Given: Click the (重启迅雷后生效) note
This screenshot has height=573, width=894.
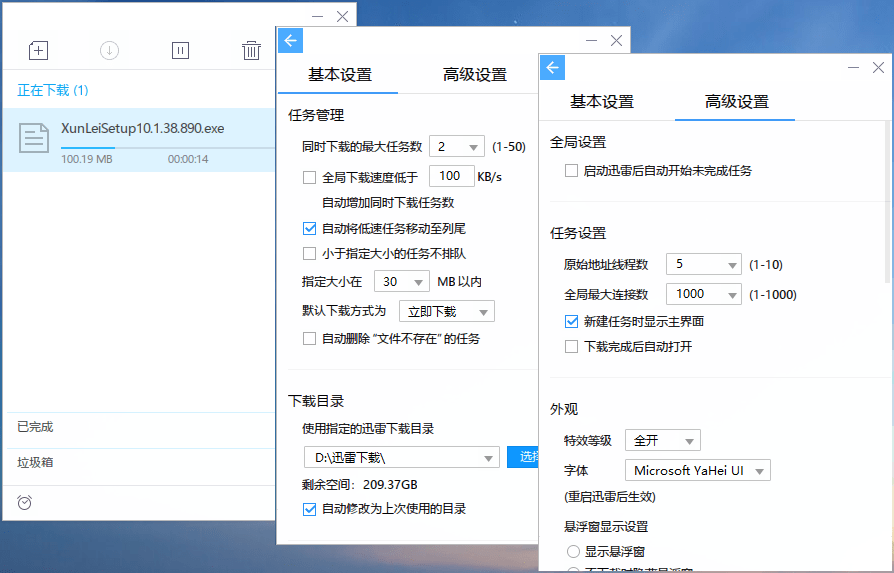Looking at the screenshot, I should coord(609,497).
